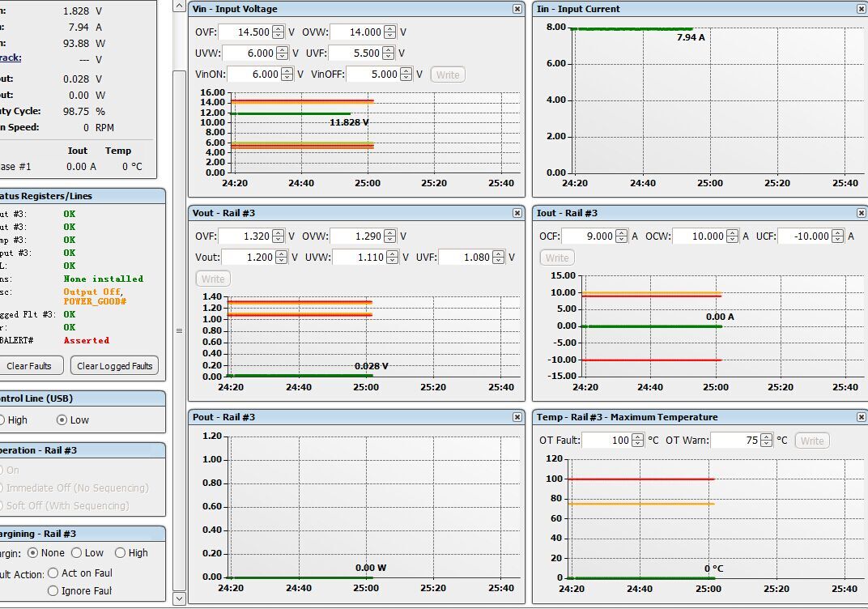Click the 'POWER_GOOD#' status text

(96, 301)
